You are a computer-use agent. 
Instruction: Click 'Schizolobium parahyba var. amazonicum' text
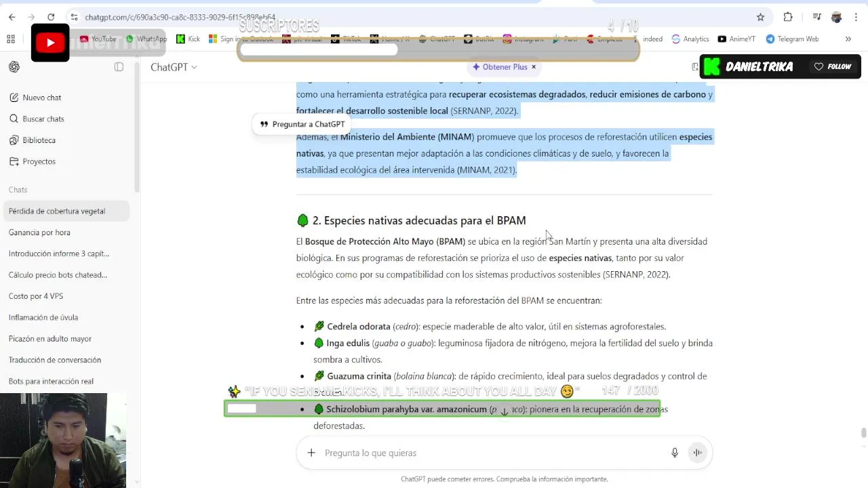click(x=406, y=409)
